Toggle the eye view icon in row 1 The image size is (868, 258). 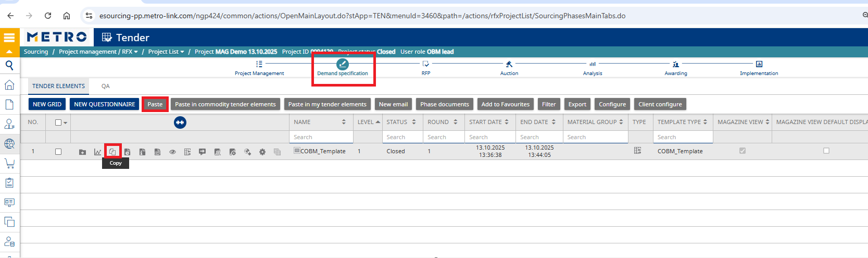coord(172,152)
